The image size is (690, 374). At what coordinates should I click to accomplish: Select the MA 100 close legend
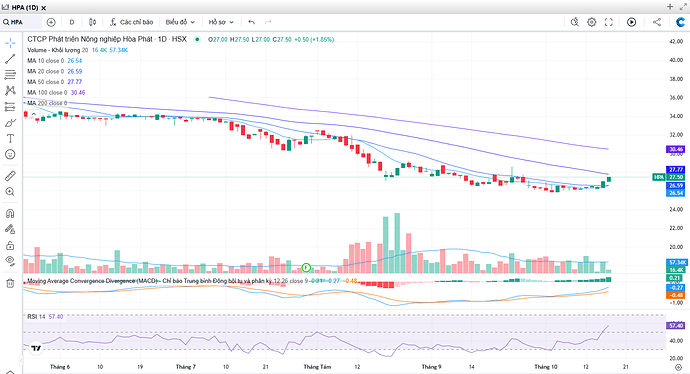(48, 92)
